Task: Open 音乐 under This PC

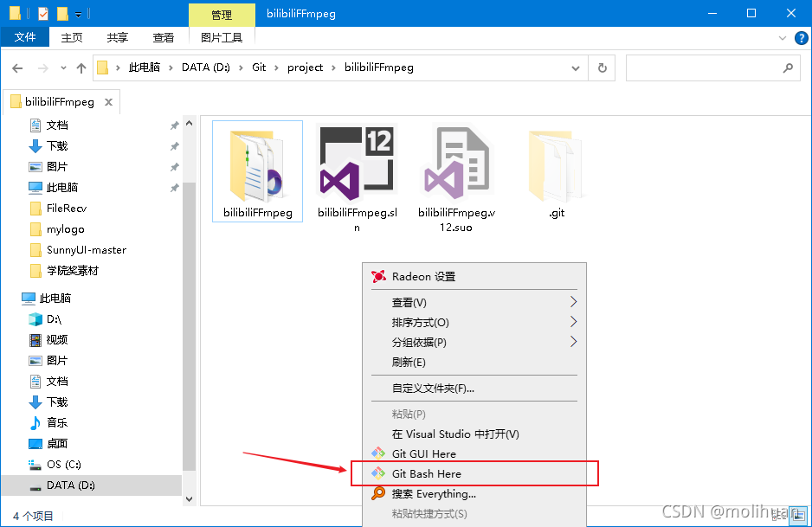Action: click(57, 422)
